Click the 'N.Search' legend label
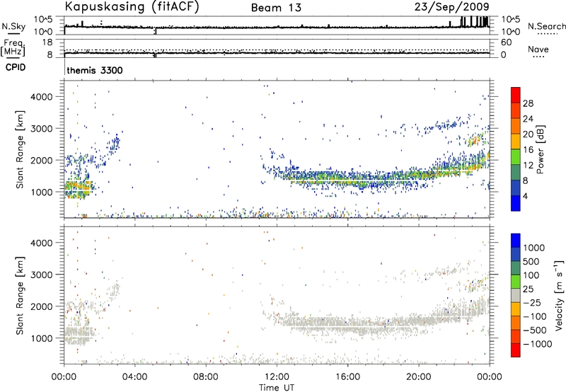This screenshot has width=566, height=392. (x=546, y=26)
